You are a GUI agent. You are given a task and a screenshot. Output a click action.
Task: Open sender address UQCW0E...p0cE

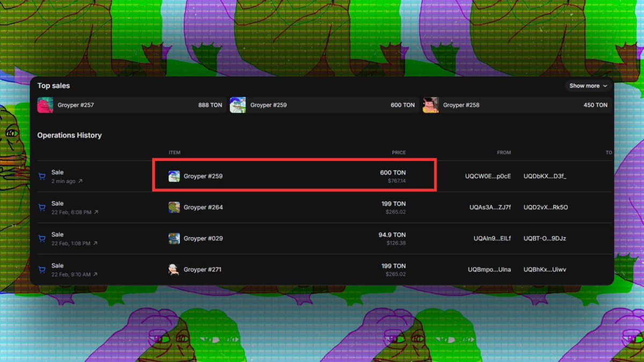coord(488,176)
